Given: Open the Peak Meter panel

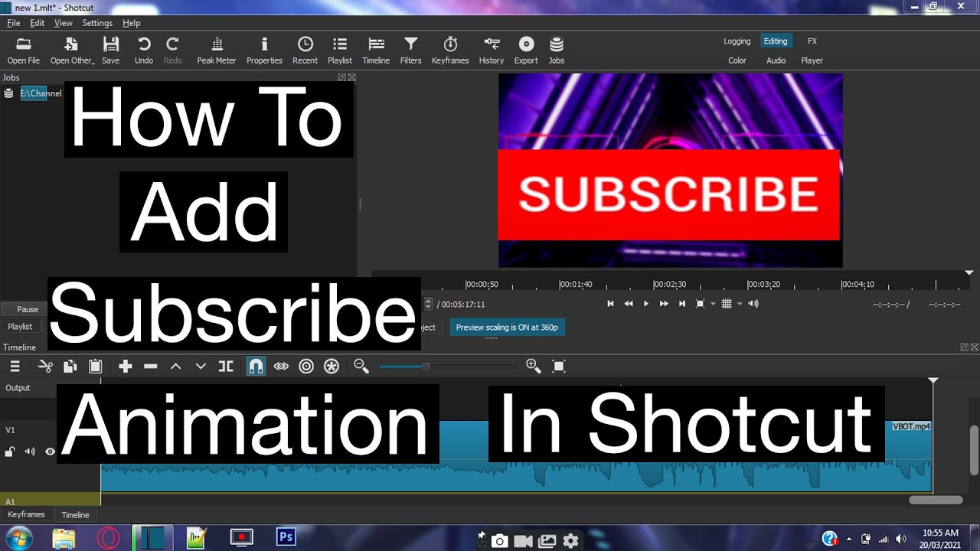Looking at the screenshot, I should click(217, 51).
